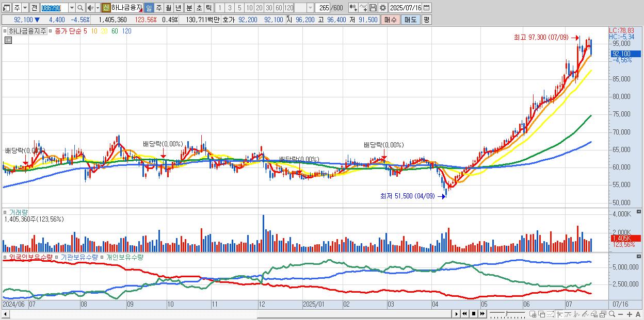Click the 2025/07/16 date field
Viewport: 644px width, 320px height.
(x=406, y=8)
